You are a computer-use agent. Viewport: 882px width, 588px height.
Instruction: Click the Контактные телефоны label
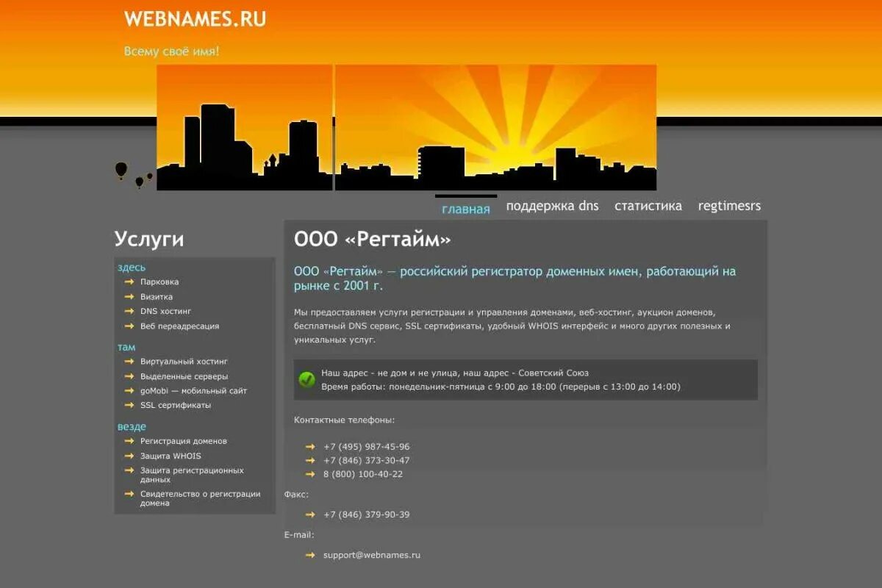point(345,420)
